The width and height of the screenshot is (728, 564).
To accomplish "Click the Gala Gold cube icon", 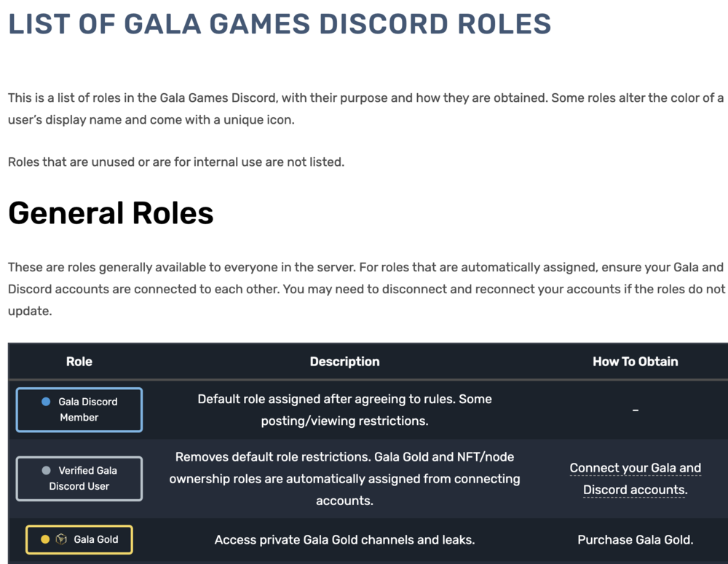I will click(x=61, y=539).
